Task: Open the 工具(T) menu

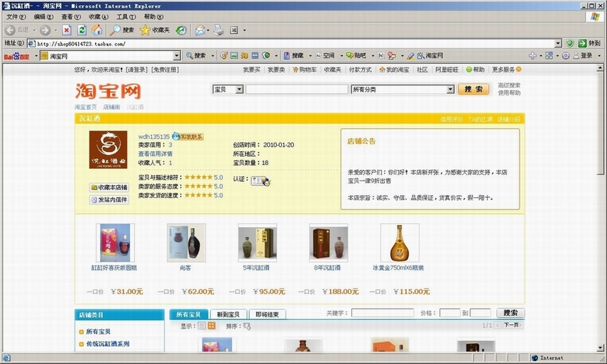Action: pos(126,16)
